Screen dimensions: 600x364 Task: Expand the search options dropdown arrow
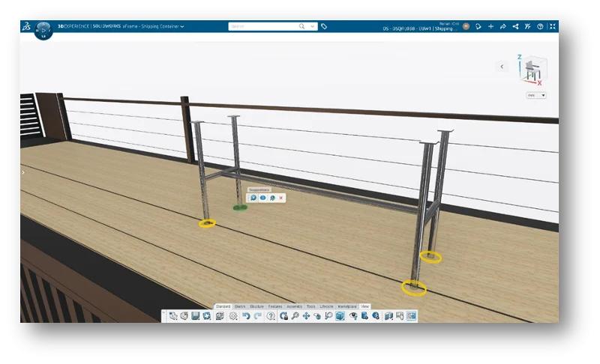click(x=310, y=26)
